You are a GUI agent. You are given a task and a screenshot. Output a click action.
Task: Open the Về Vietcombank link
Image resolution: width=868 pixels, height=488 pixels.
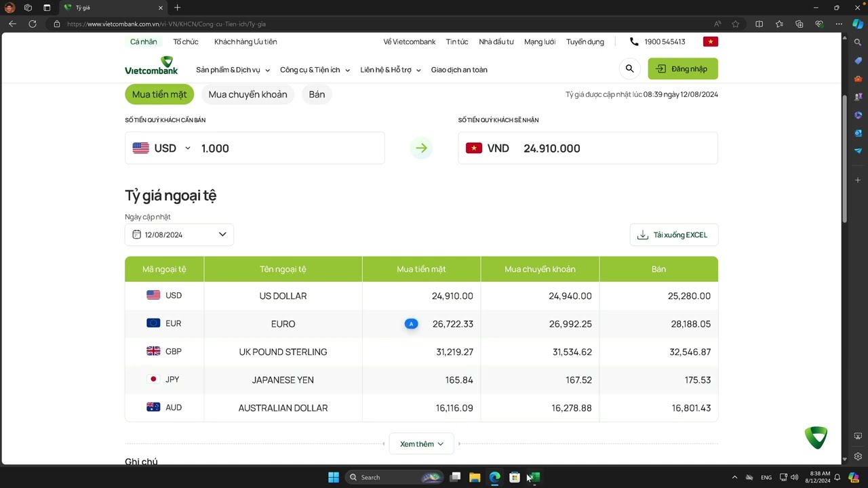410,41
